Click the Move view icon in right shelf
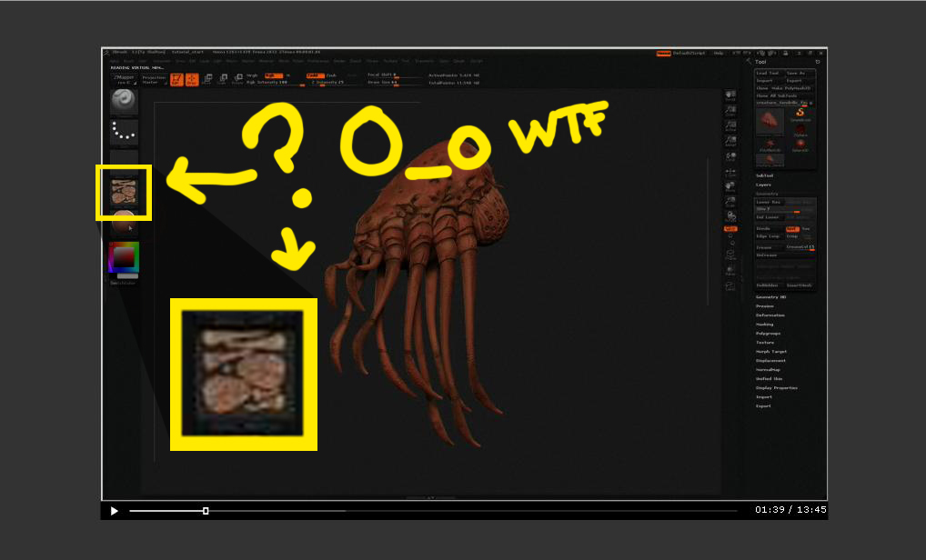The width and height of the screenshot is (926, 560). [x=731, y=186]
